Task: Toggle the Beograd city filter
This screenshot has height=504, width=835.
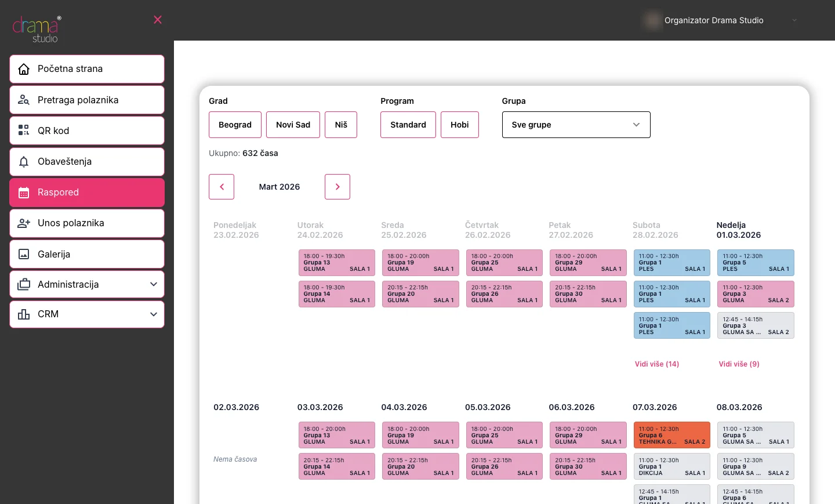Action: tap(235, 125)
